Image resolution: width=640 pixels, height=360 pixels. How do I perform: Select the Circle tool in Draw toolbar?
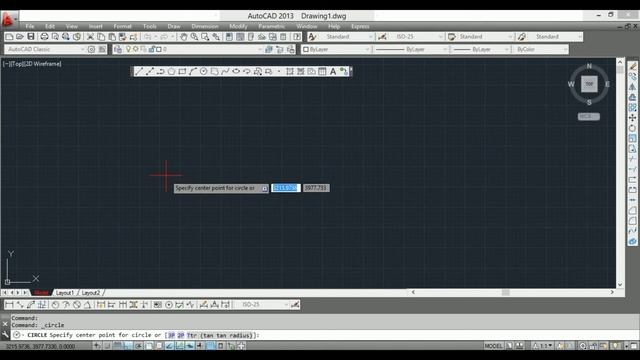203,71
